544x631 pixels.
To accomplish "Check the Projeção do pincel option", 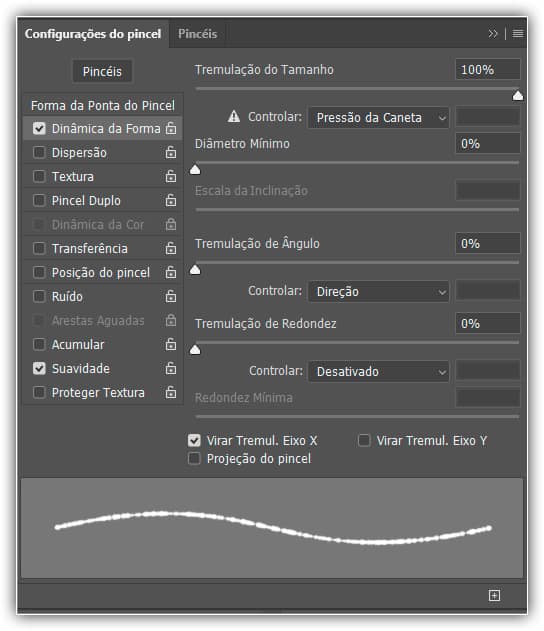I will click(x=194, y=458).
